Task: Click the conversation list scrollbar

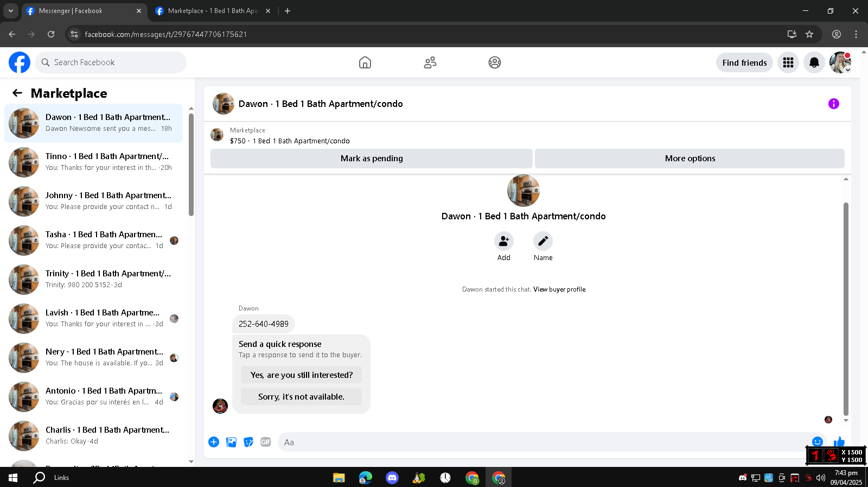Action: (191, 165)
